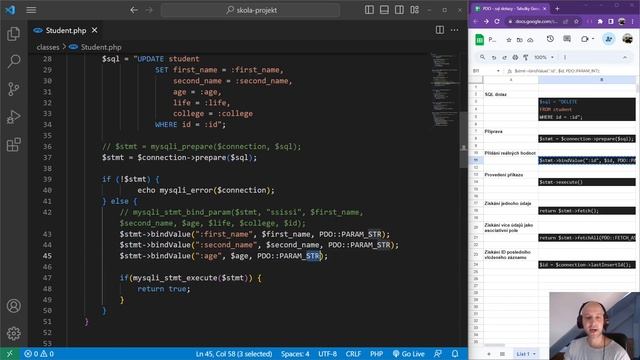The image size is (640, 360).
Task: Search the Sheets menus magnifier
Action: pyautogui.click(x=482, y=58)
